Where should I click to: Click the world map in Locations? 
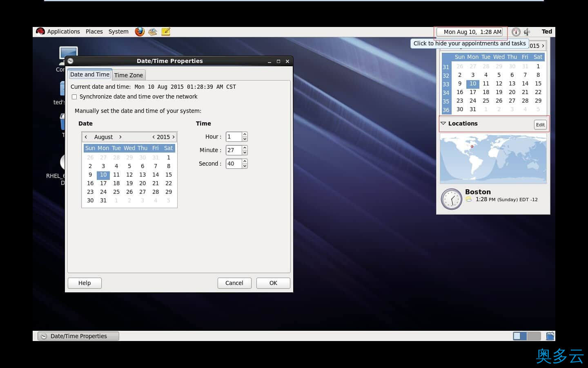493,159
